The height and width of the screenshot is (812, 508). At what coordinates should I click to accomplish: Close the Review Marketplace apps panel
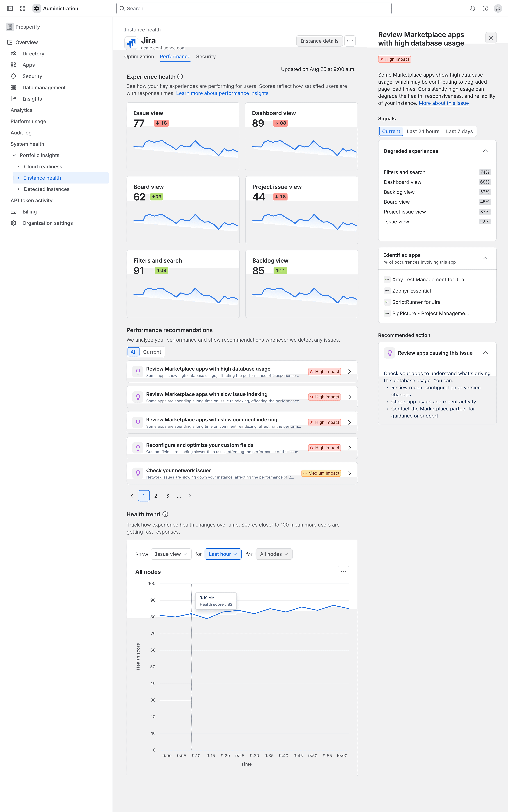pos(491,38)
